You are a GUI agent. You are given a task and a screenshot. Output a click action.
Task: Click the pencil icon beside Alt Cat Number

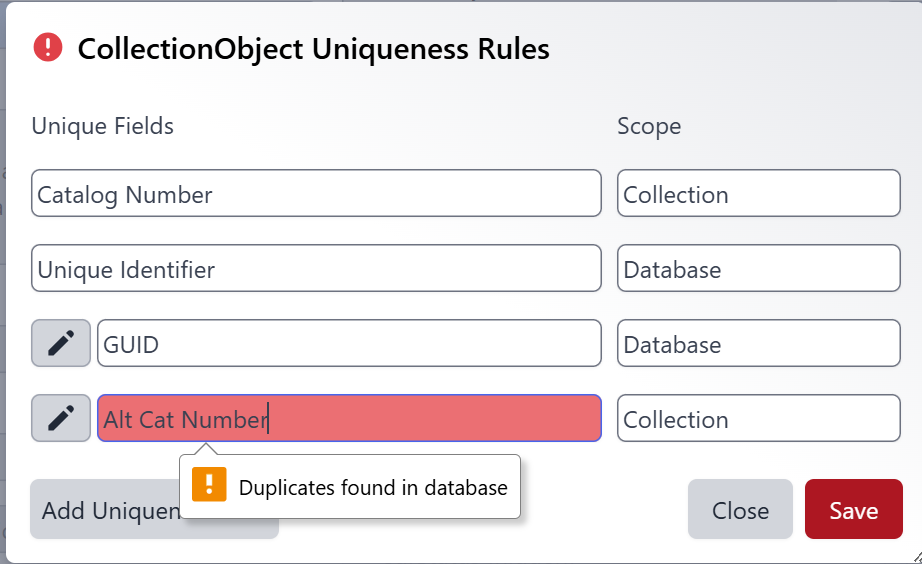61,418
